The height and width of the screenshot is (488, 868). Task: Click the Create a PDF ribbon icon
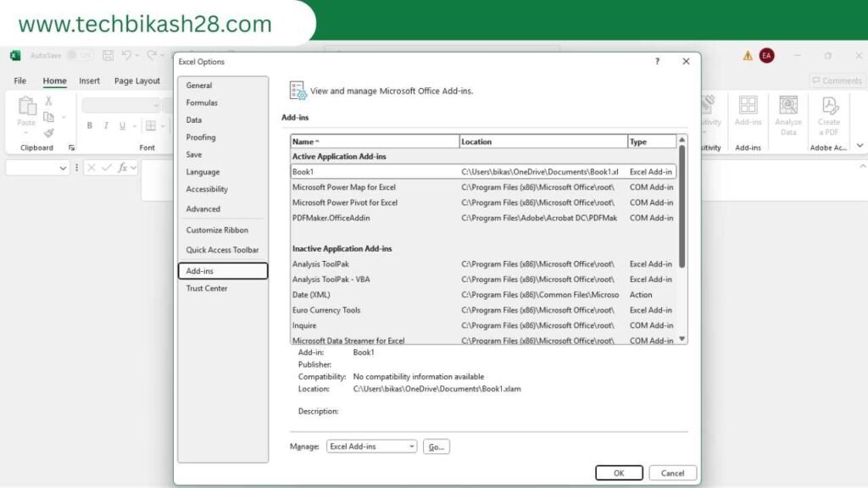[829, 104]
